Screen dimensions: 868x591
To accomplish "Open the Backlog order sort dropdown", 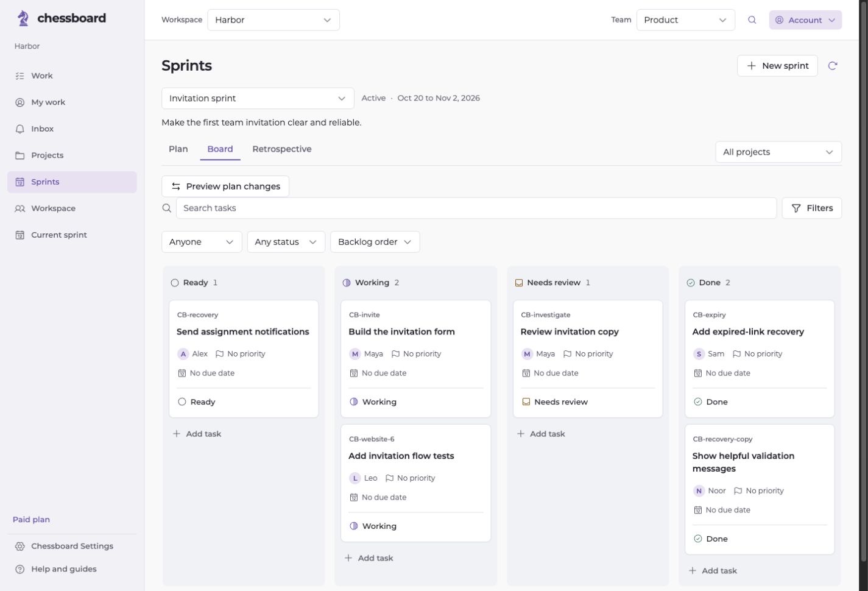I will click(375, 242).
